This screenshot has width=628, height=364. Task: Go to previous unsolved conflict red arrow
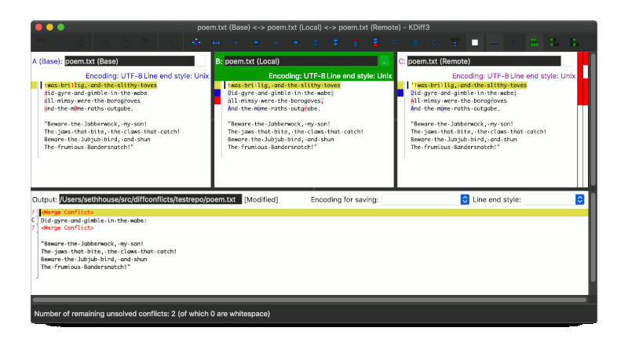(x=355, y=42)
